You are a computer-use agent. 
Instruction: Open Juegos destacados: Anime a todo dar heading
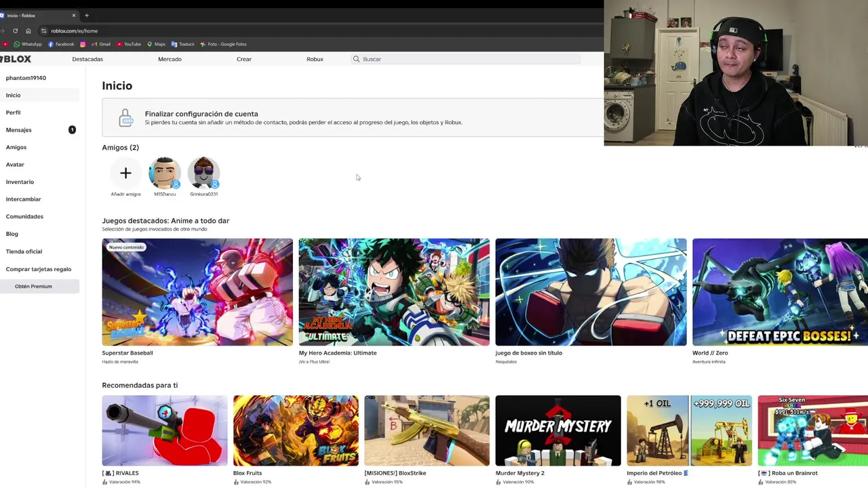(165, 220)
